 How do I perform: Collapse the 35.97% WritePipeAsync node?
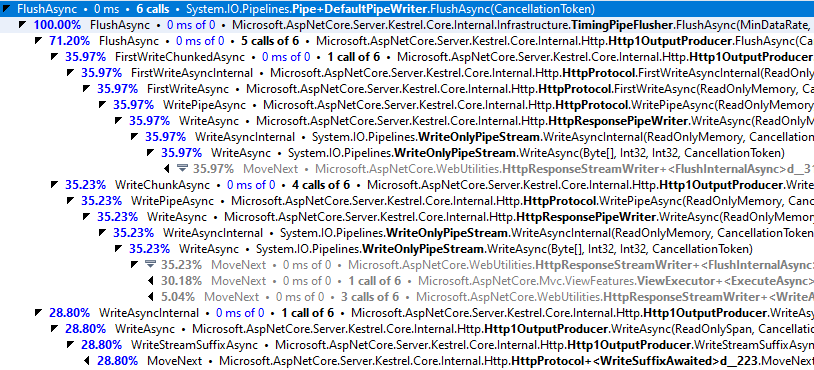[102, 105]
